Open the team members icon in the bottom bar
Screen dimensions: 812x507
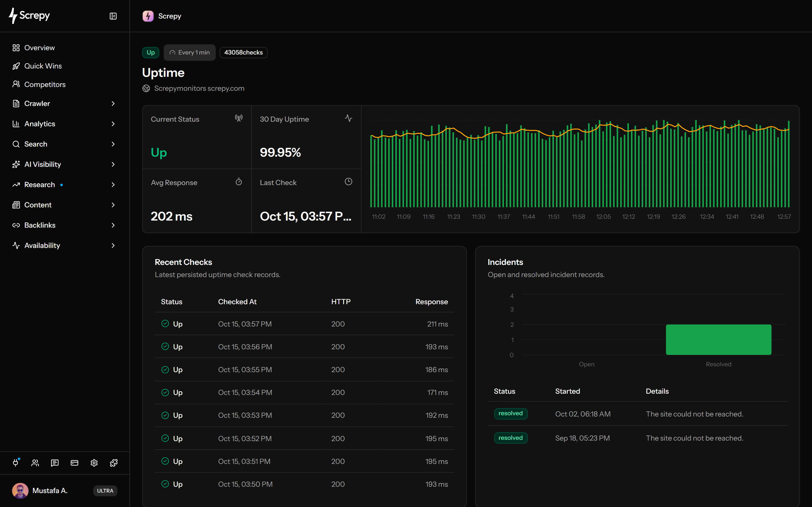point(35,463)
